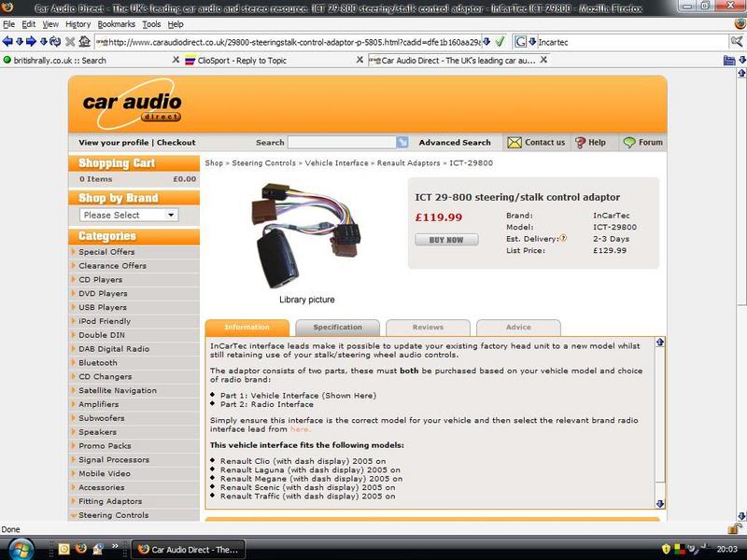The width and height of the screenshot is (747, 560).
Task: Switch to the Specification tab
Action: pos(337,328)
